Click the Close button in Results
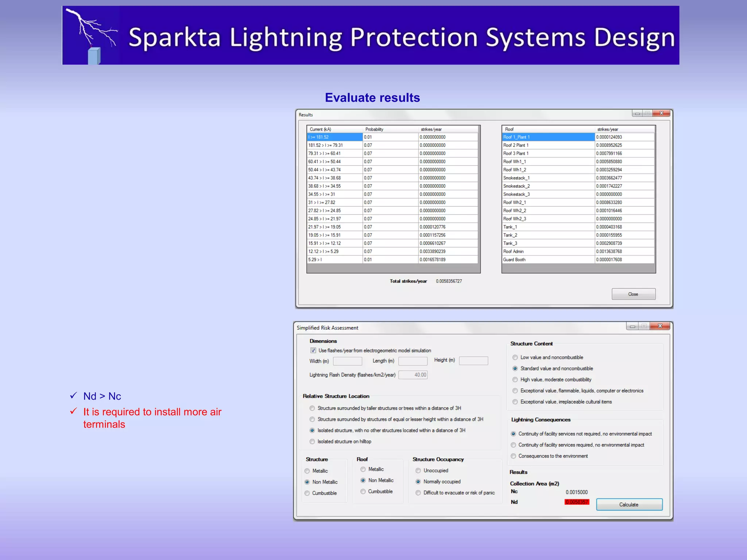The image size is (747, 560). pos(633,294)
